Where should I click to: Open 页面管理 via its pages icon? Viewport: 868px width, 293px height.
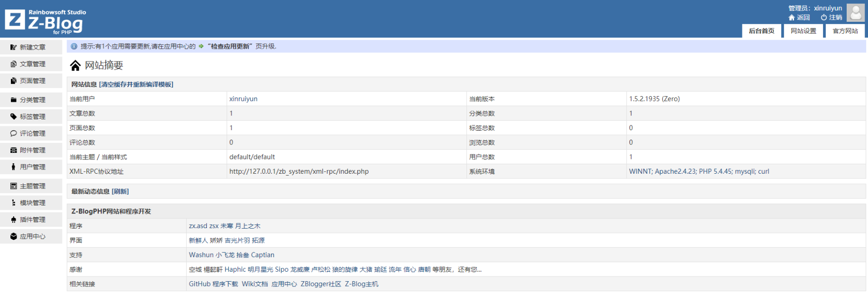[14, 81]
